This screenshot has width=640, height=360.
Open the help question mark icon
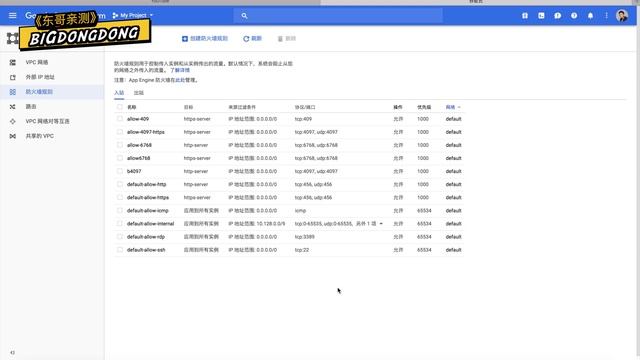tap(574, 16)
